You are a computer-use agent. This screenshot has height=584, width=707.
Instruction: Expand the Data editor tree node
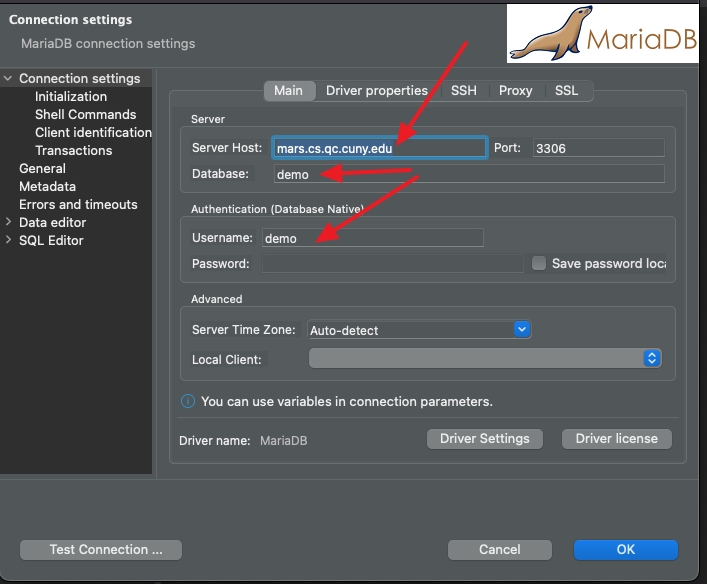coord(9,223)
